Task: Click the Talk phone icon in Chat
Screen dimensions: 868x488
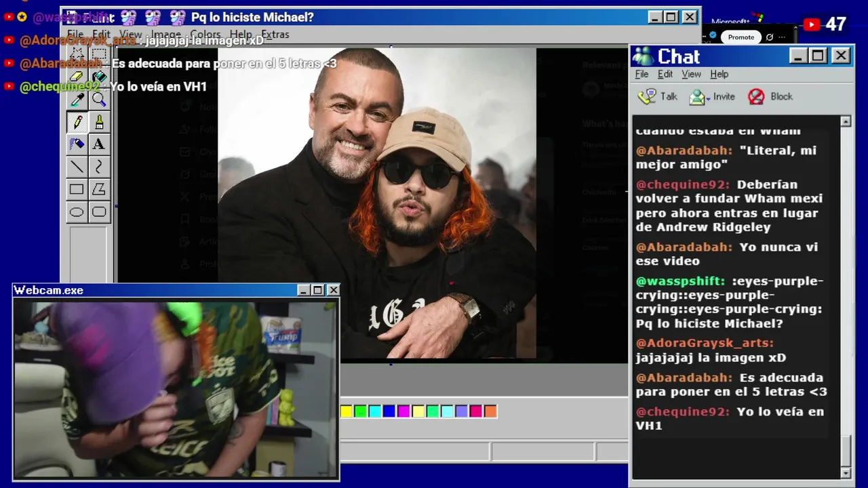Action: (647, 96)
